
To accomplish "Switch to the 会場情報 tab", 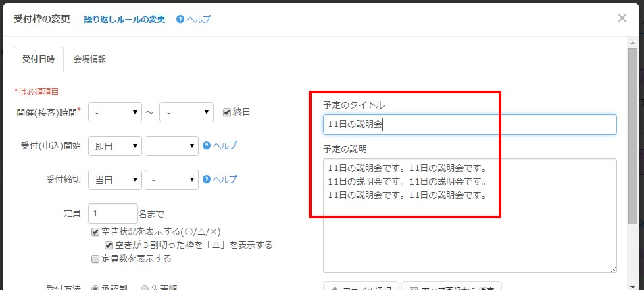I will pyautogui.click(x=90, y=59).
